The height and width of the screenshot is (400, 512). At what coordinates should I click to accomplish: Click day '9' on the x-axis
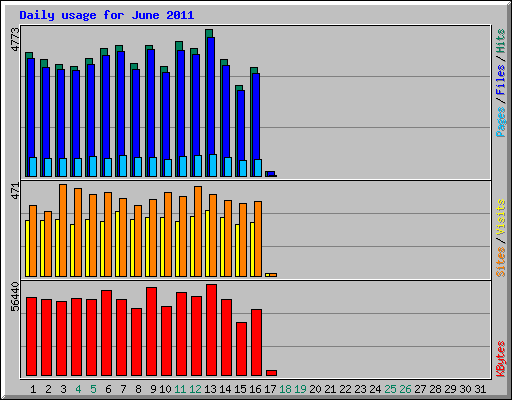(x=153, y=389)
